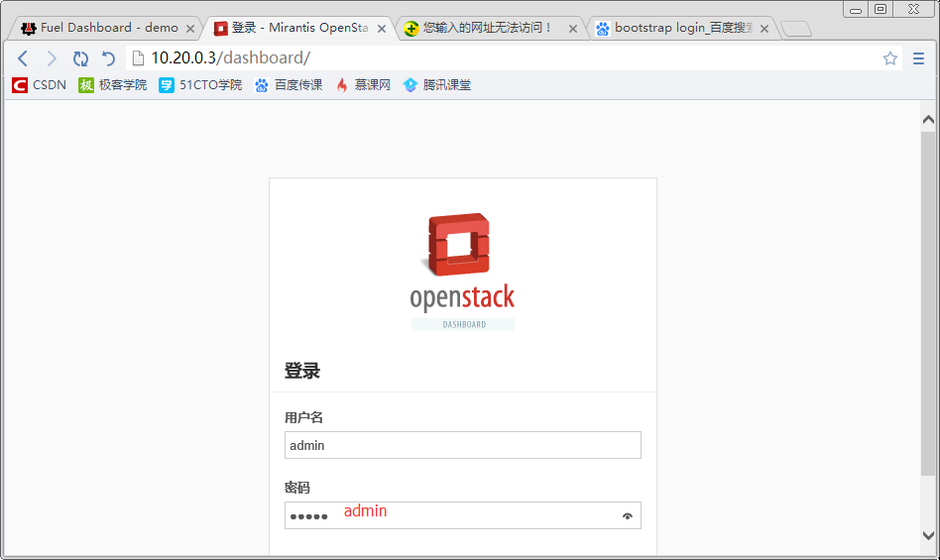Open the 腾讯课堂 bookmark
The width and height of the screenshot is (940, 560).
coord(437,85)
